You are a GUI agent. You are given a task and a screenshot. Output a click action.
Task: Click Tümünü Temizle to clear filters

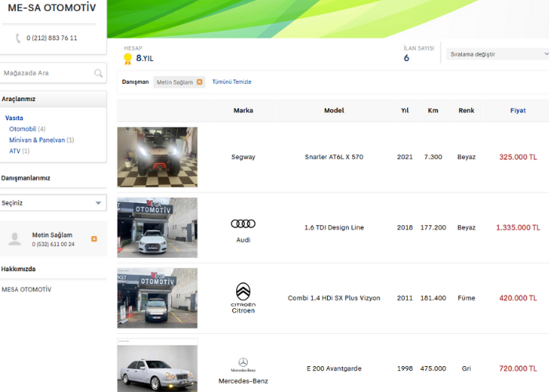pos(231,82)
